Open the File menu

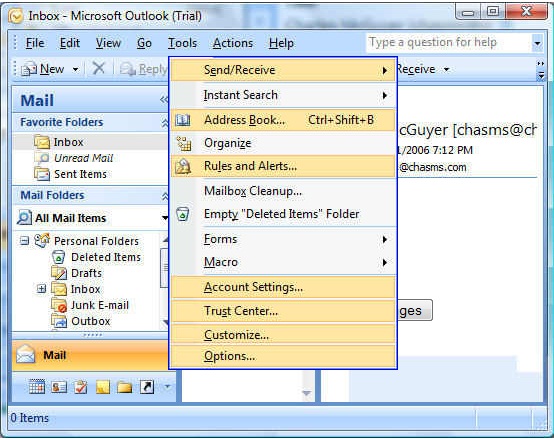pos(35,43)
